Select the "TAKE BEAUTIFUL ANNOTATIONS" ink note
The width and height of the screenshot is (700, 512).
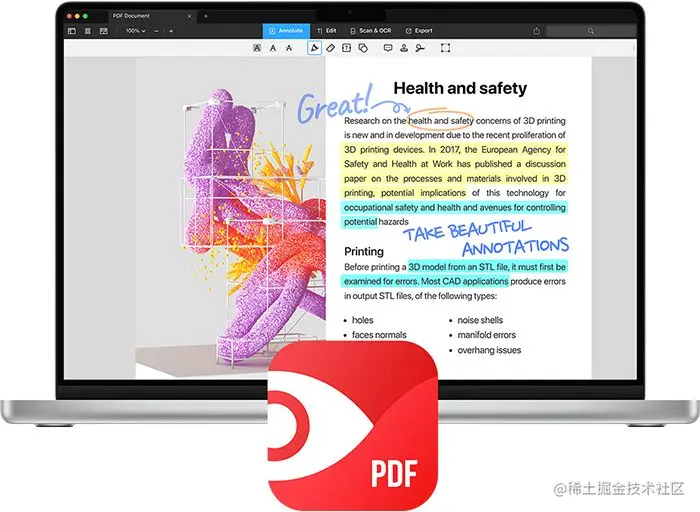point(486,239)
